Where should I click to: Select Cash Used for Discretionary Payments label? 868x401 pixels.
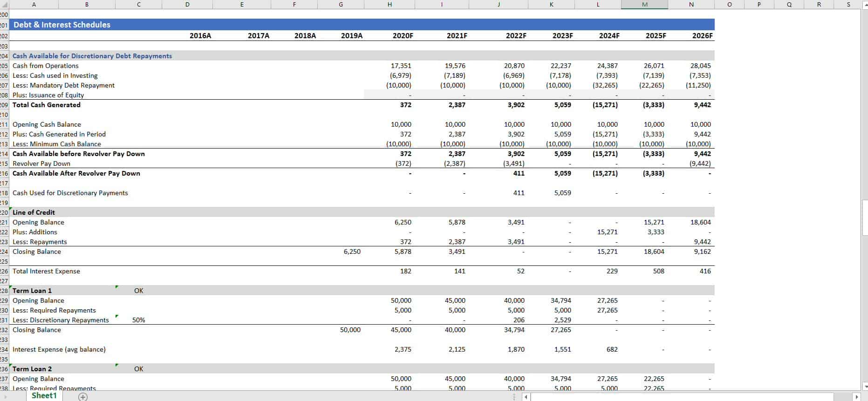click(x=70, y=193)
